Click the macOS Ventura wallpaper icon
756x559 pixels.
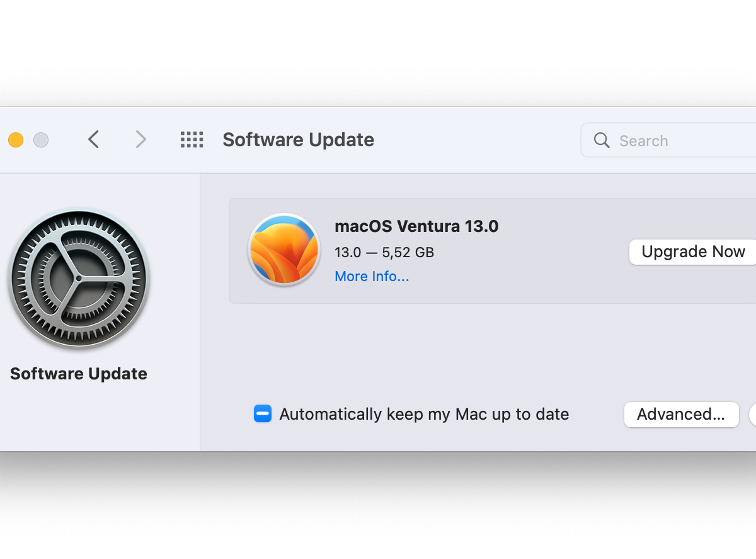[284, 250]
